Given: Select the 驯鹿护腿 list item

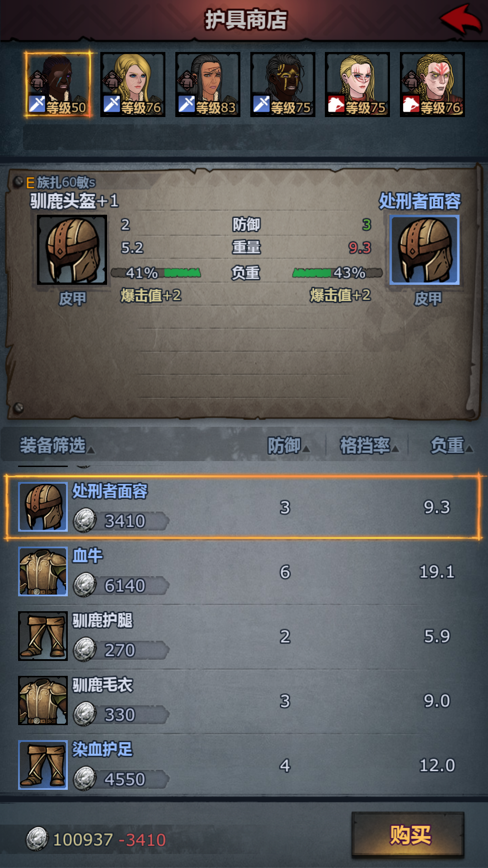Looking at the screenshot, I should [x=244, y=637].
